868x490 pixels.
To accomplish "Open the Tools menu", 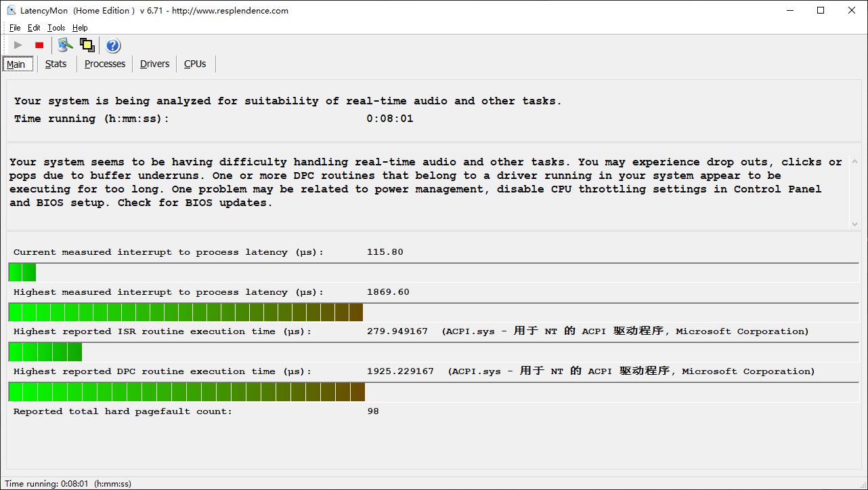I will [x=56, y=28].
